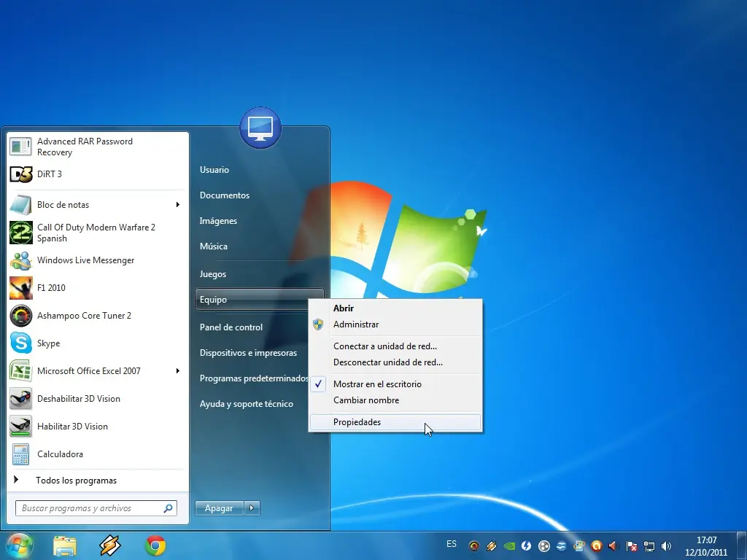The width and height of the screenshot is (747, 560).
Task: Select Abrir in context menu
Action: [395, 308]
